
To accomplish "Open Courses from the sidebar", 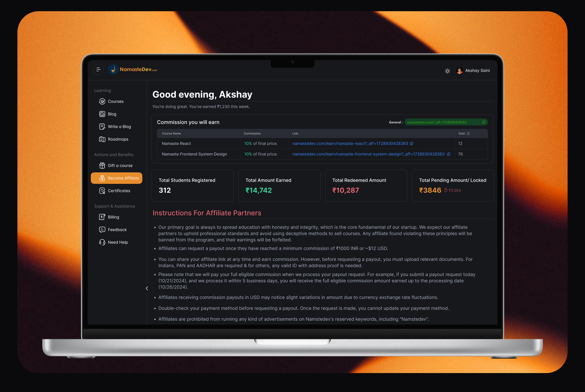I will pyautogui.click(x=115, y=101).
